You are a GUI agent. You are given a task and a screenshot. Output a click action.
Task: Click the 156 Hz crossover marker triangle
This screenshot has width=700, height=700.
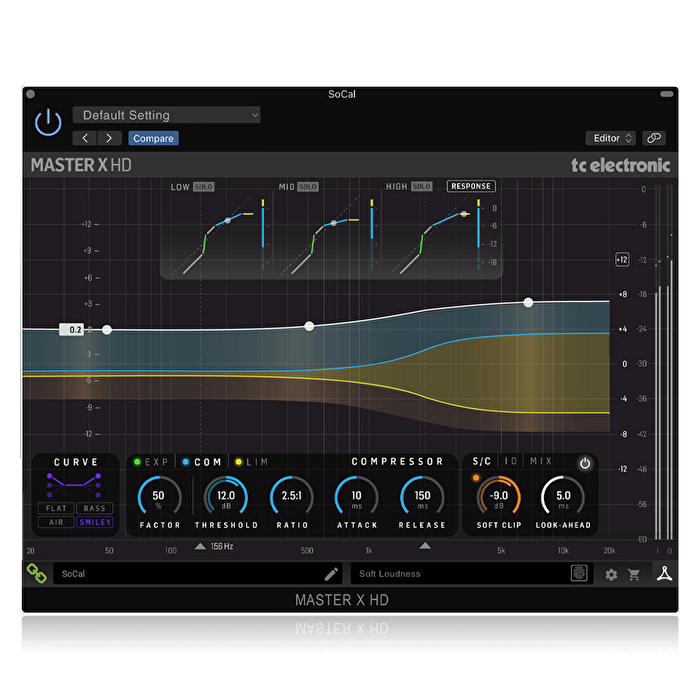pyautogui.click(x=200, y=546)
